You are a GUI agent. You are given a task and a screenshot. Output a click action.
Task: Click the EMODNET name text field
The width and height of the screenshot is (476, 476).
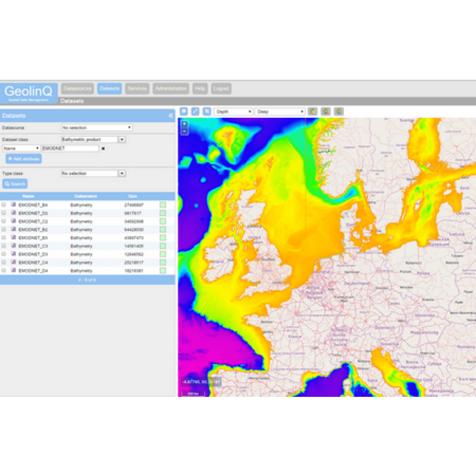tap(70, 148)
